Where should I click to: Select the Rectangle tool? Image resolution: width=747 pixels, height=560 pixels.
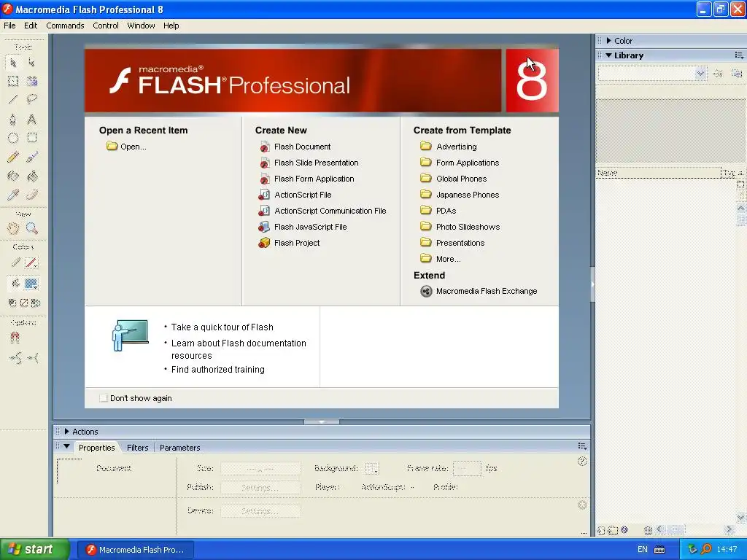click(x=32, y=138)
